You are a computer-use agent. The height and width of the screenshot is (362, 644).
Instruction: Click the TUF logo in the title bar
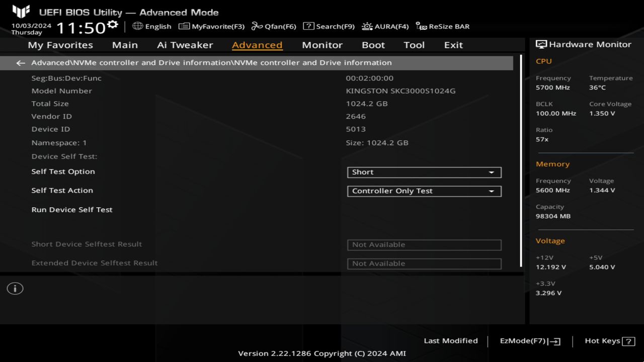[21, 12]
